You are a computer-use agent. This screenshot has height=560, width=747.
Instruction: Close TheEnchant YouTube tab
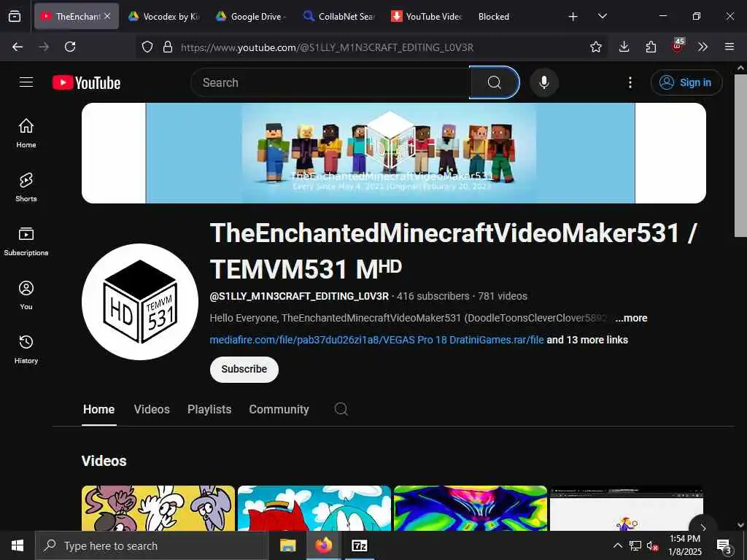tap(108, 16)
